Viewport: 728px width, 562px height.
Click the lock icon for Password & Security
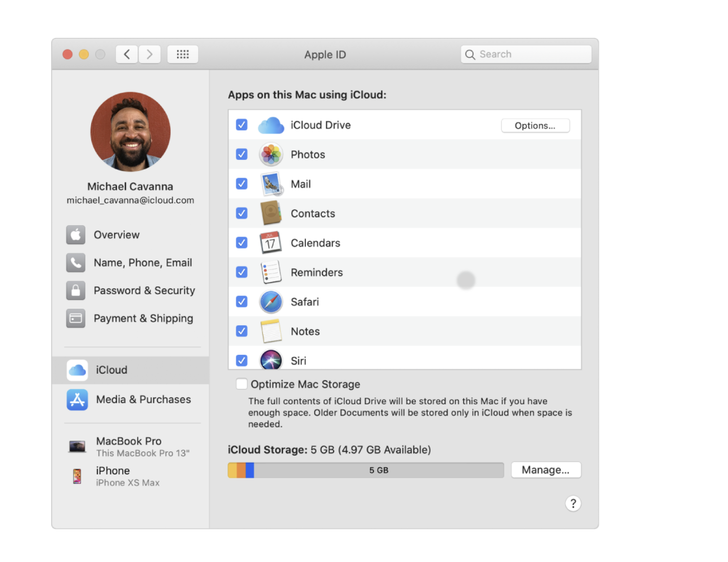[76, 290]
